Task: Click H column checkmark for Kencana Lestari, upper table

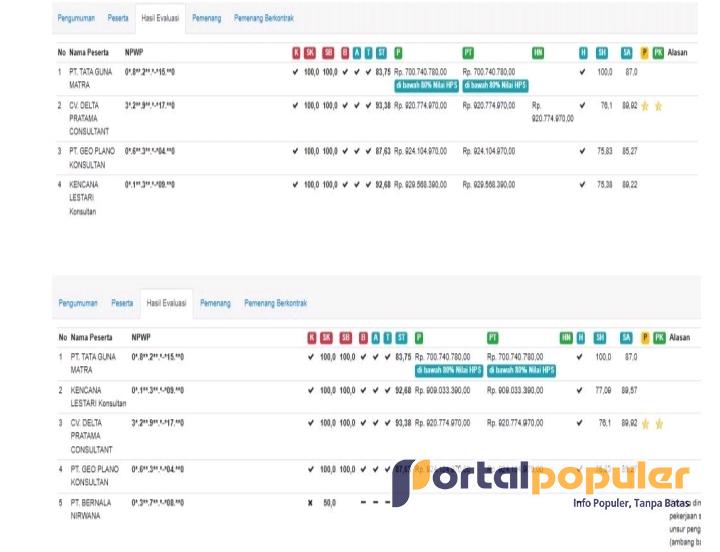Action: [x=582, y=184]
